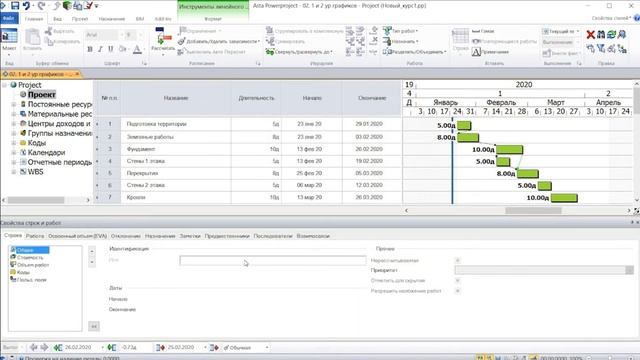
Task: Click the Undo arrow icon
Action: 27,6
